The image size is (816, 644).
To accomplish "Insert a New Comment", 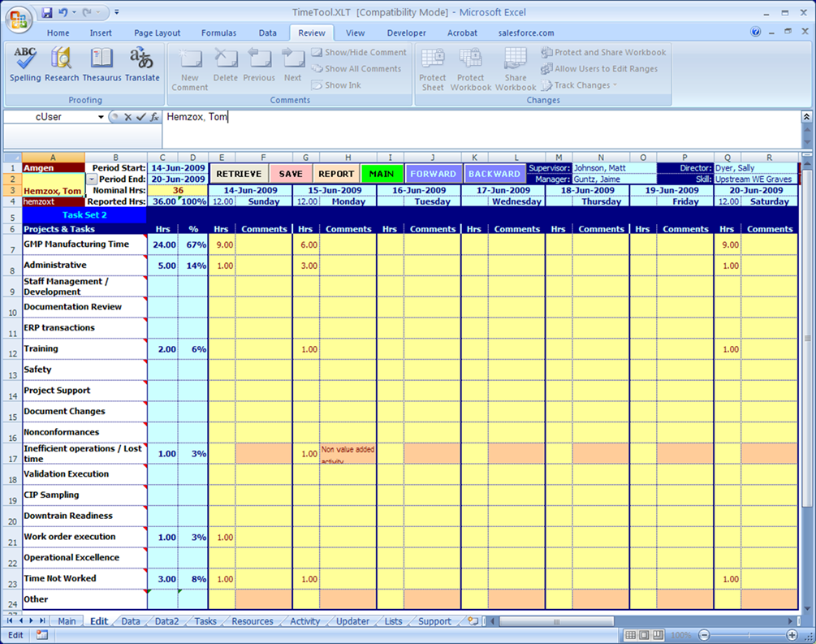I will point(190,69).
